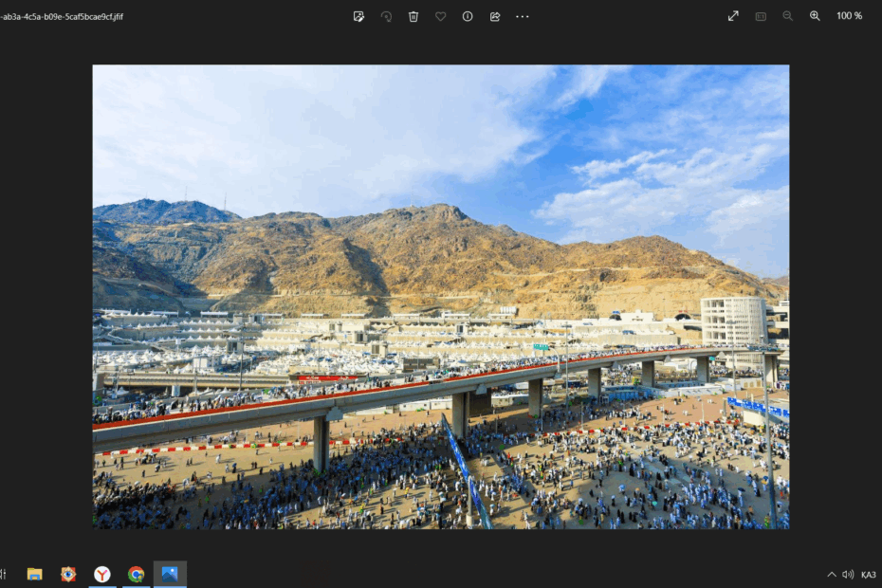Rotate the photo
This screenshot has width=882, height=588.
(x=386, y=16)
